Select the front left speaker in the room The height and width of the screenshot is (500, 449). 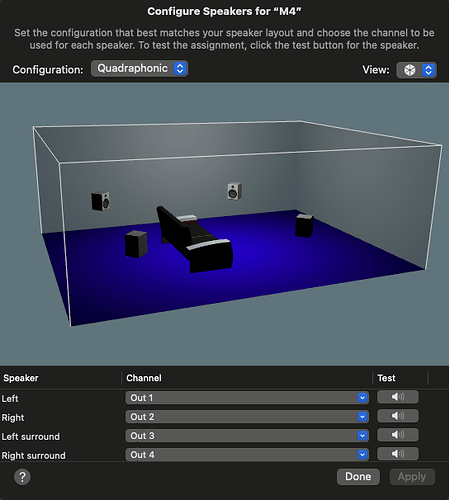coord(100,201)
